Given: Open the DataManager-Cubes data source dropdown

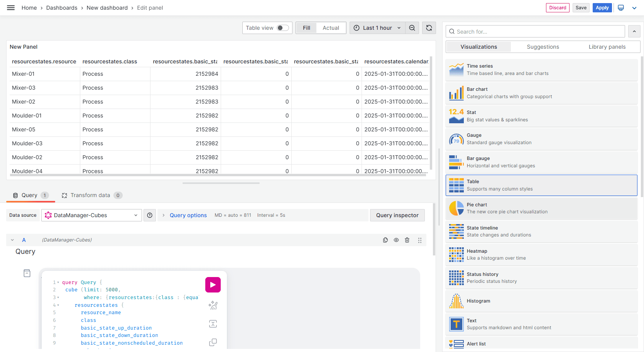Looking at the screenshot, I should pyautogui.click(x=92, y=215).
